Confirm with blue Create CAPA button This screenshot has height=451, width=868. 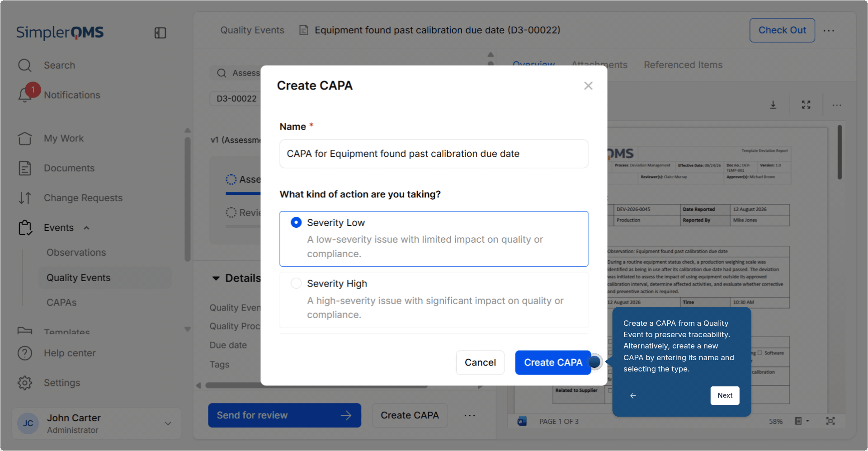pyautogui.click(x=553, y=362)
